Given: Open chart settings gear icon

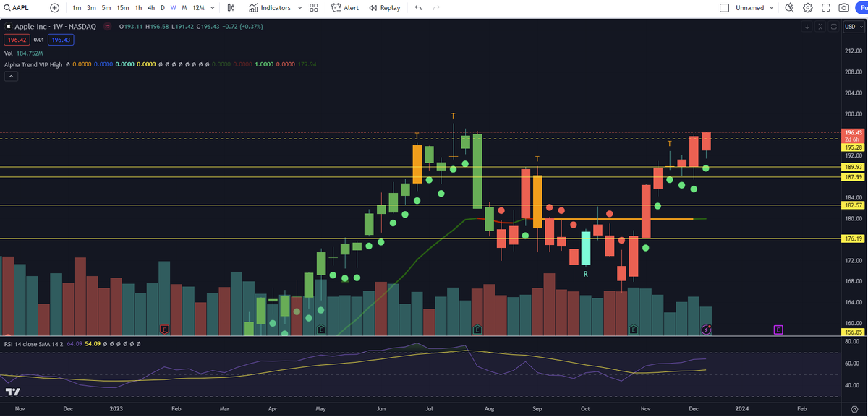Looking at the screenshot, I should click(x=807, y=8).
